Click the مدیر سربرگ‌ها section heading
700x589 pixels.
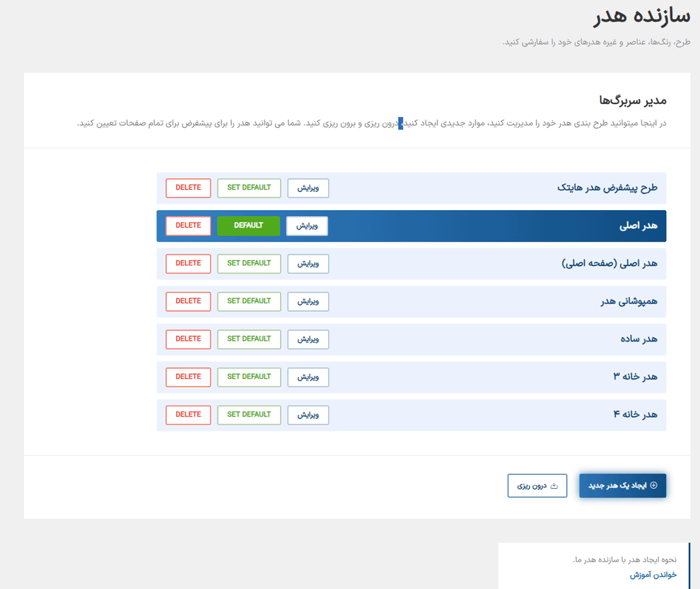point(633,100)
